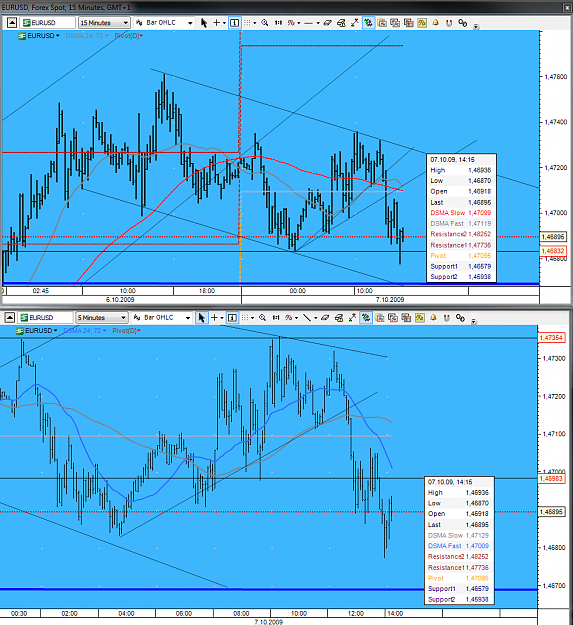Click the Support1 row in bottom chart data box
The image size is (573, 625).
tap(459, 589)
